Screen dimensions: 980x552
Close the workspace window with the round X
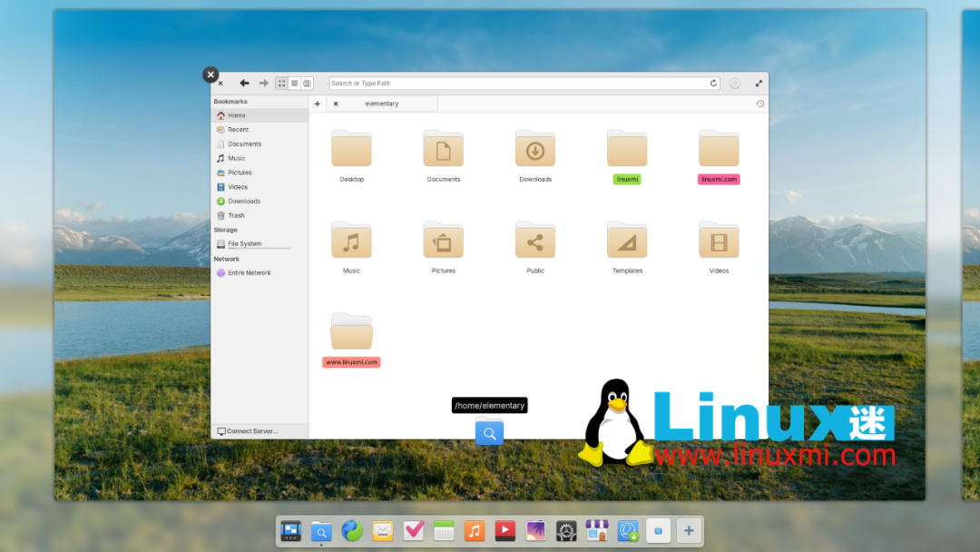tap(211, 74)
